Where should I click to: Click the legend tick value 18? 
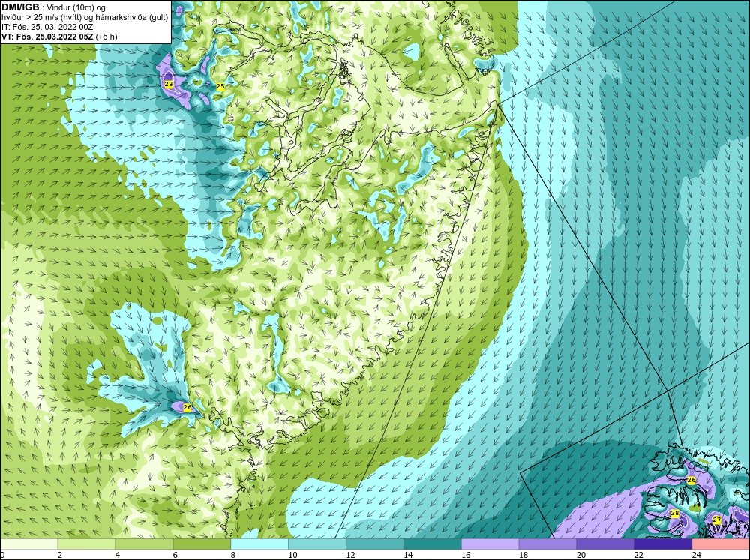click(x=523, y=555)
